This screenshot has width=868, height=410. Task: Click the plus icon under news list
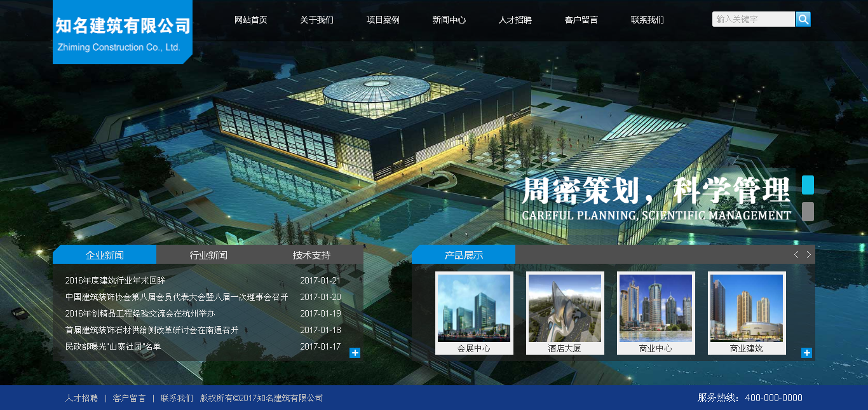[x=355, y=353]
